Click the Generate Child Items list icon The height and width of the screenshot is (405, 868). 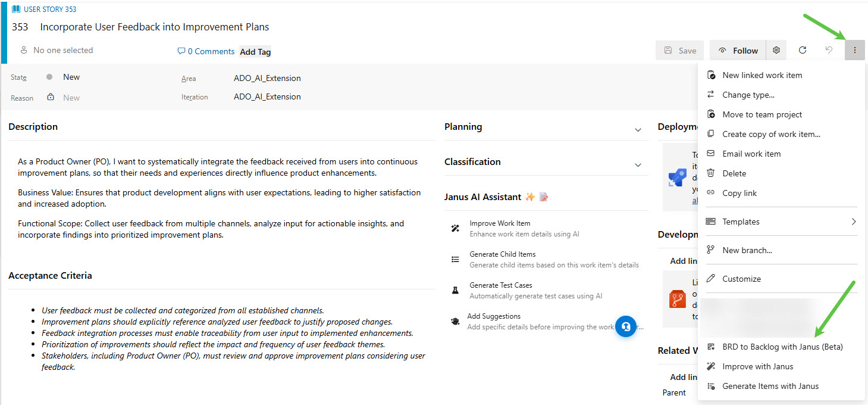456,260
